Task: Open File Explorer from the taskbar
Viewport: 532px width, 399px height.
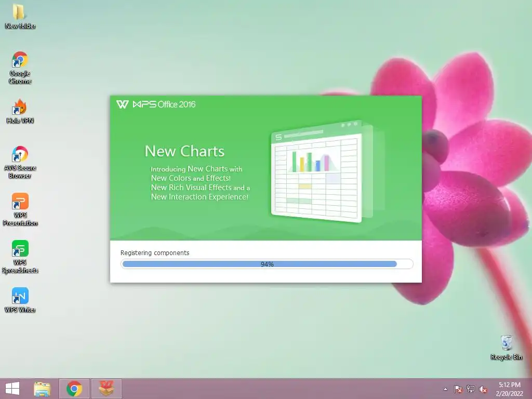Action: [x=42, y=389]
